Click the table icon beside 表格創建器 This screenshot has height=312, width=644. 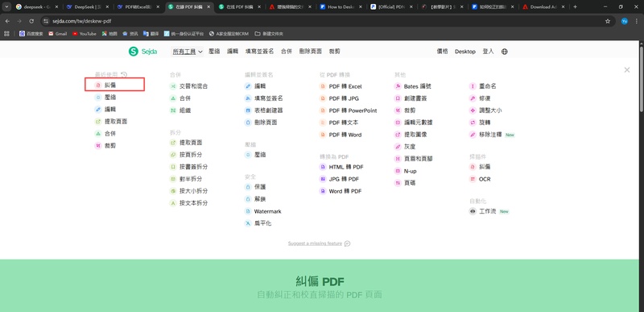(248, 110)
